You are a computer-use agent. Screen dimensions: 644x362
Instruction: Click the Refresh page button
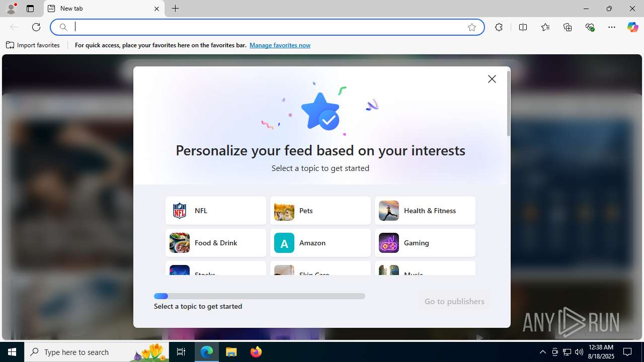36,27
